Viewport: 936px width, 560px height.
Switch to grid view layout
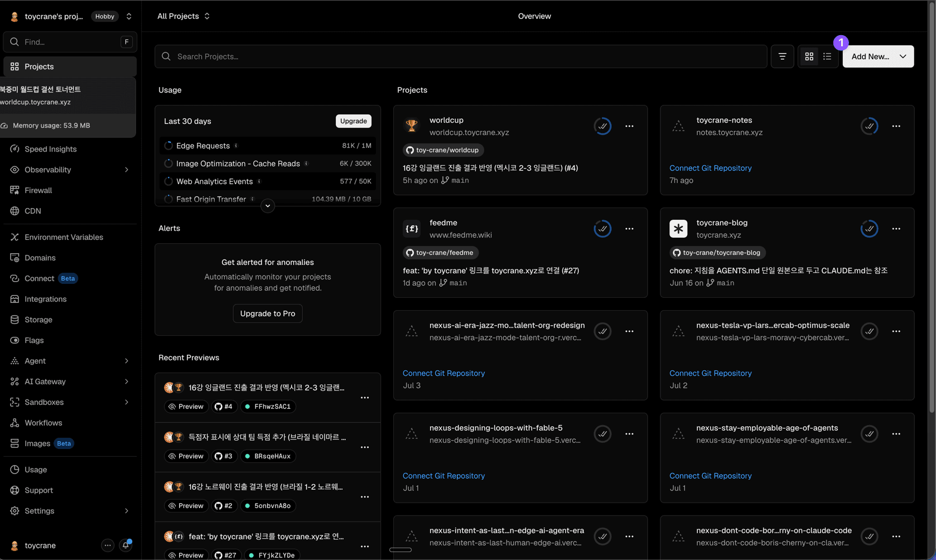(x=809, y=56)
